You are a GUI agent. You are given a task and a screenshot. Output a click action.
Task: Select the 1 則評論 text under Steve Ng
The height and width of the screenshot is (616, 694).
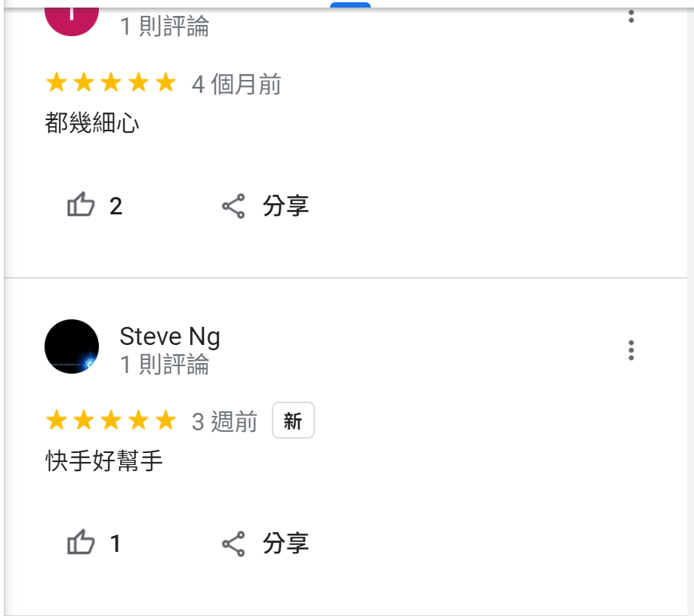click(x=164, y=364)
